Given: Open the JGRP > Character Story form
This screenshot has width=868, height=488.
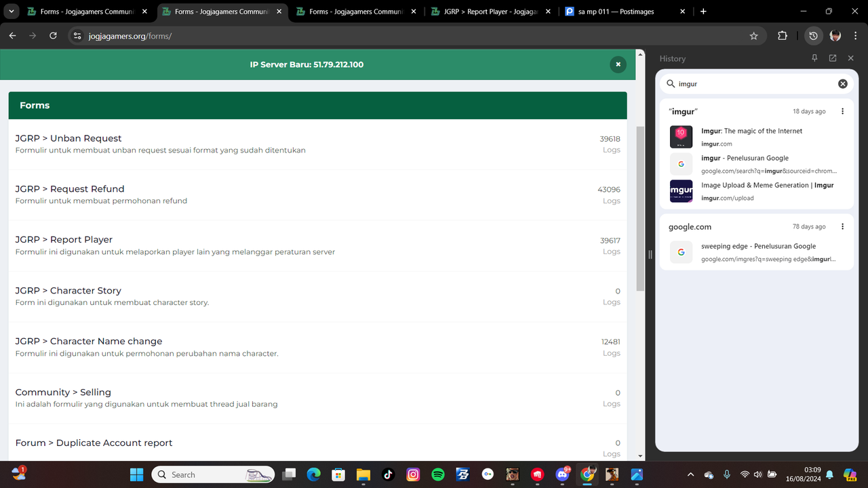Looking at the screenshot, I should pos(68,291).
